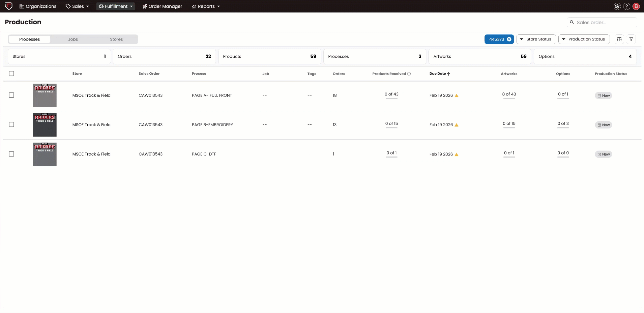
Task: Open the Production Status dropdown filter
Action: click(584, 39)
